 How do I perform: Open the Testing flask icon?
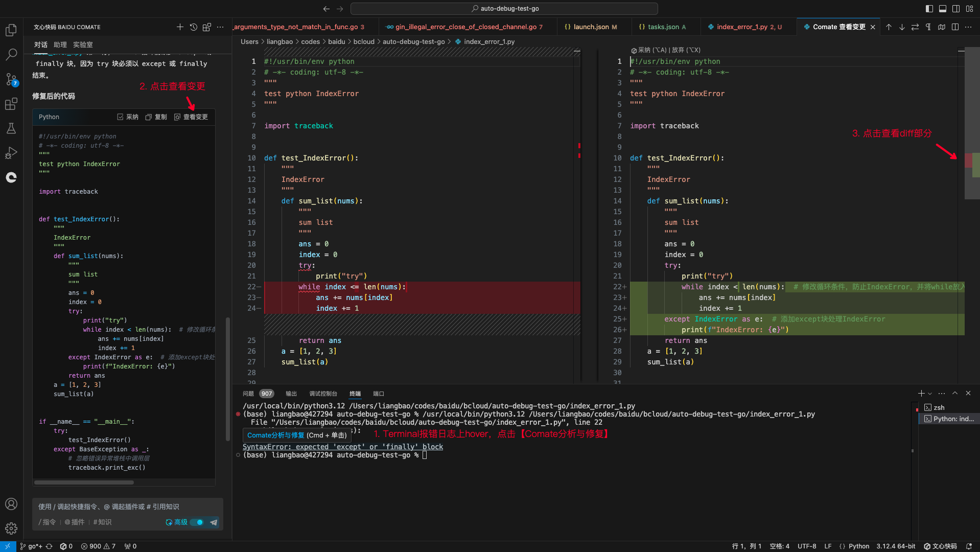pos(11,128)
